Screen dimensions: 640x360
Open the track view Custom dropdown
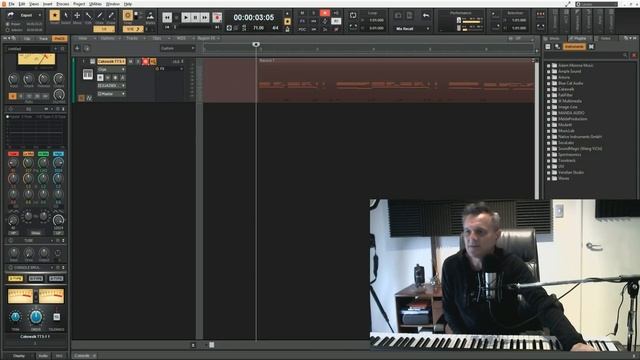[177, 48]
